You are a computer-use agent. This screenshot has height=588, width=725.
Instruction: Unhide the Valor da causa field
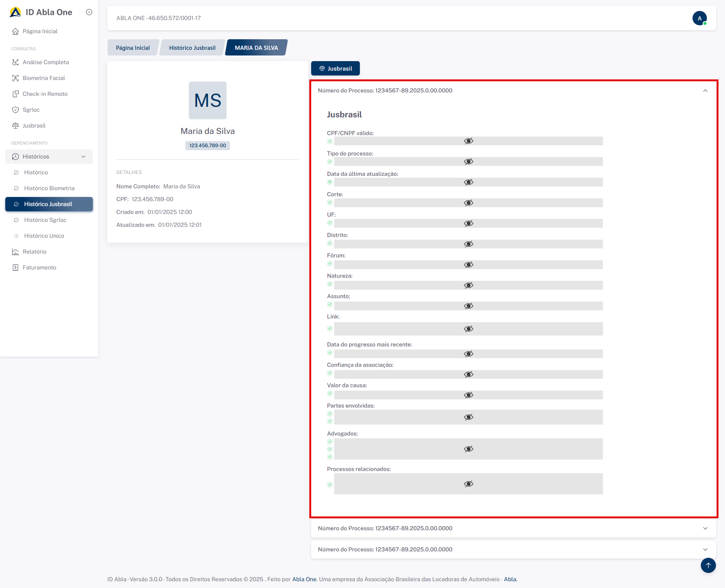pos(468,395)
